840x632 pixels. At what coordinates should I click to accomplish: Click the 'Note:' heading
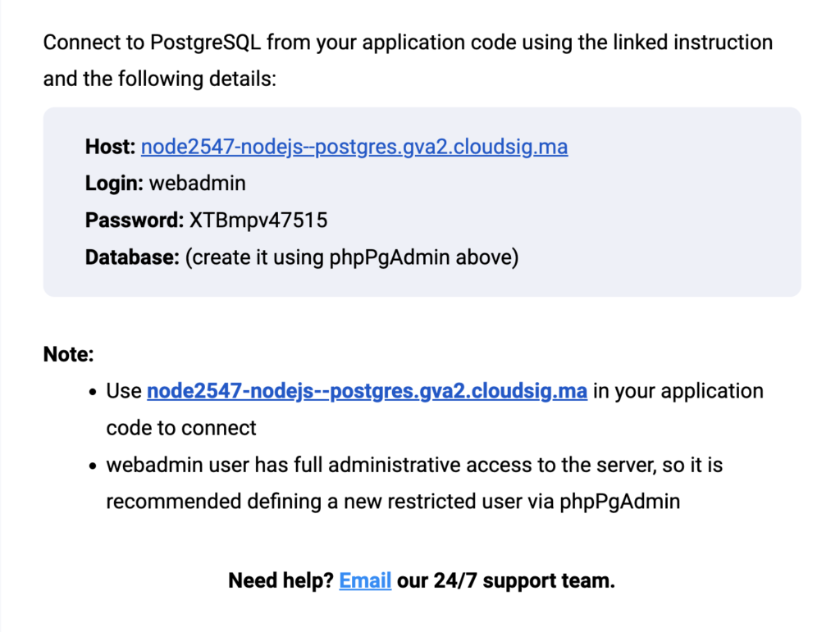coord(69,354)
